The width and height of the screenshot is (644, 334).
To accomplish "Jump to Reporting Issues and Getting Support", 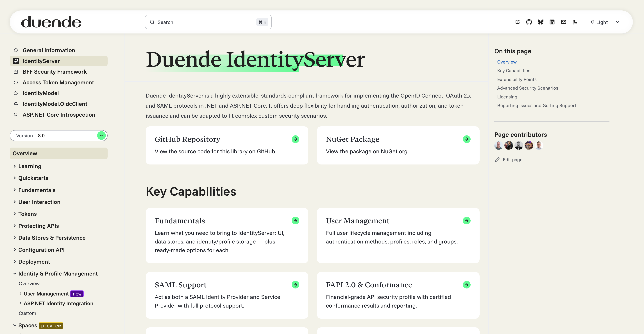I will point(536,106).
